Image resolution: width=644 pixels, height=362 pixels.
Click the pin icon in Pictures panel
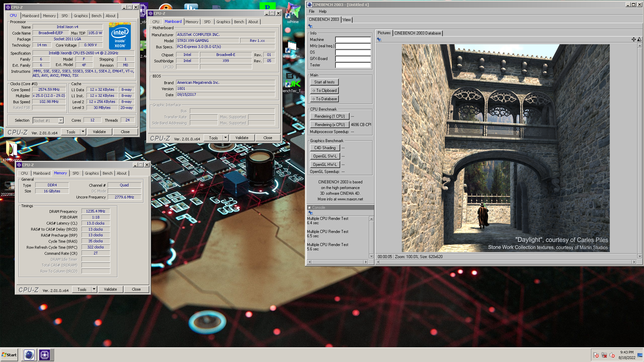[x=379, y=40]
